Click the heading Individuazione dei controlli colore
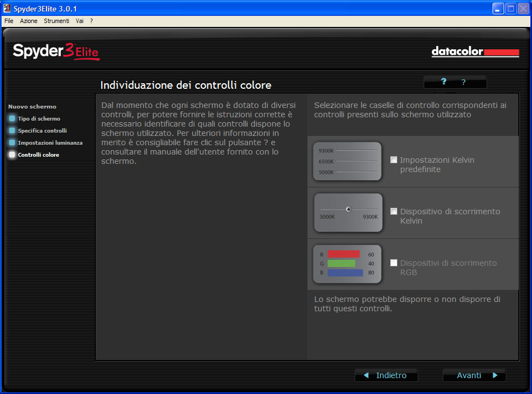 [186, 85]
